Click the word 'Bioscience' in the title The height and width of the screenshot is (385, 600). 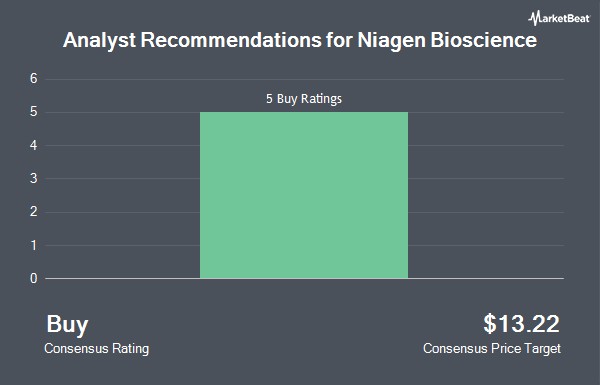point(484,40)
